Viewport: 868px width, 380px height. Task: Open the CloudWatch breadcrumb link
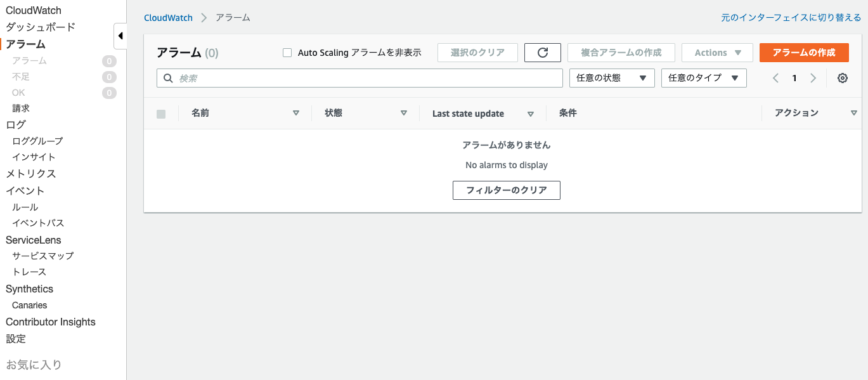(168, 18)
